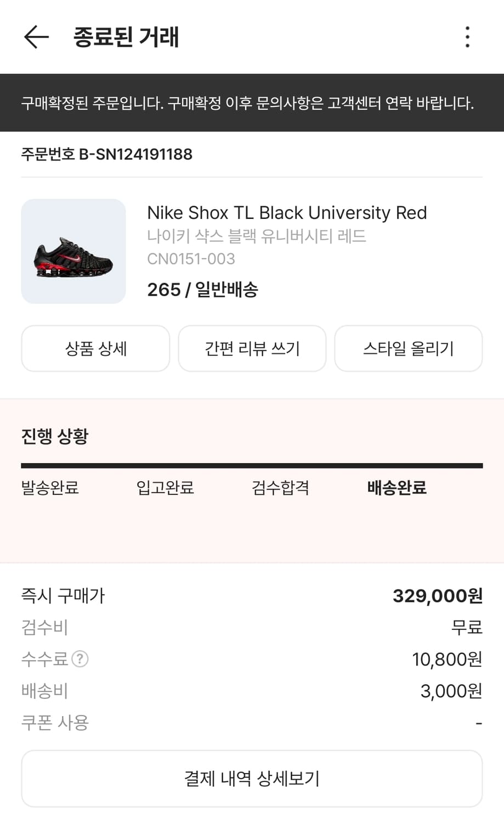Viewport: 504px width, 823px height.
Task: Open the three-dot more options menu
Action: point(467,37)
